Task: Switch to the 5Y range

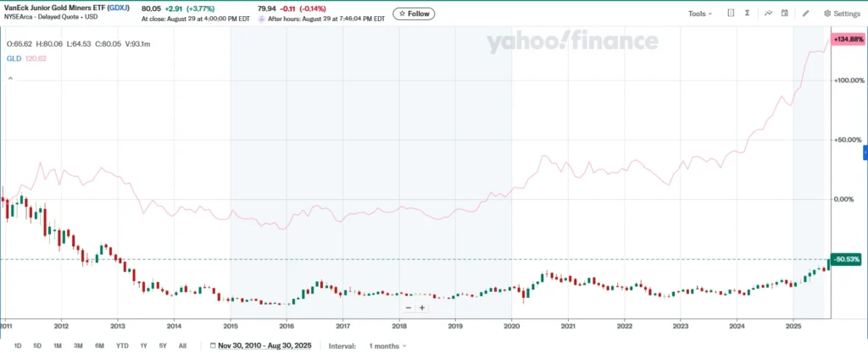Action: [x=163, y=345]
